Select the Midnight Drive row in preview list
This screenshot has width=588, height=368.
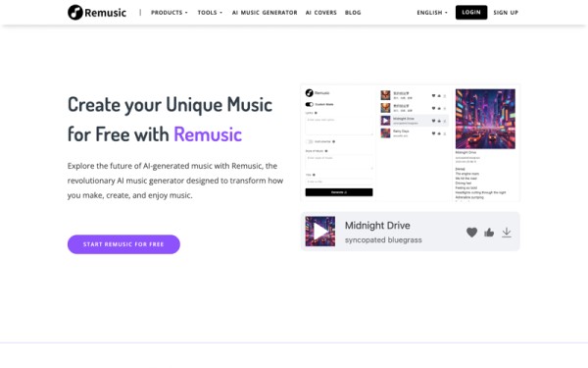click(x=414, y=121)
